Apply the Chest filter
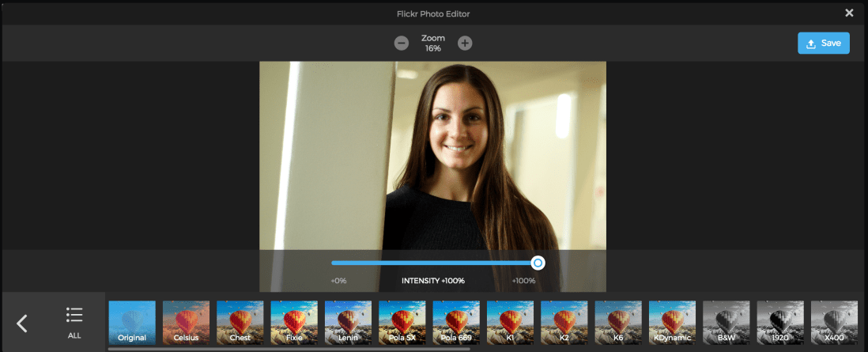868x352 pixels. [240, 323]
